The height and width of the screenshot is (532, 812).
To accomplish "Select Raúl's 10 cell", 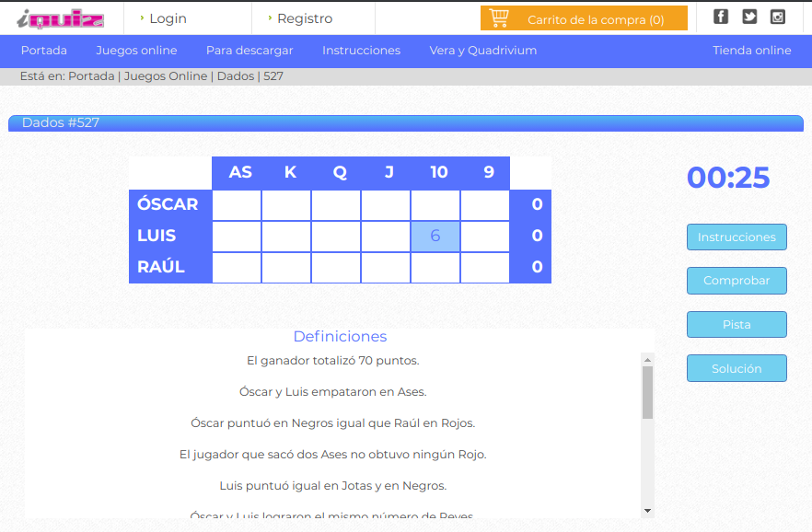I will (435, 268).
